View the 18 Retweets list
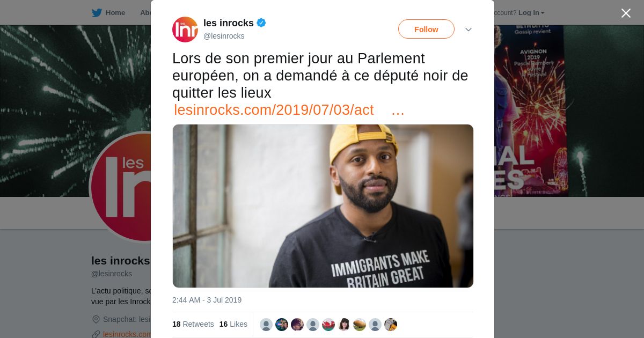Screen dimensions: 644x338 tap(193, 324)
